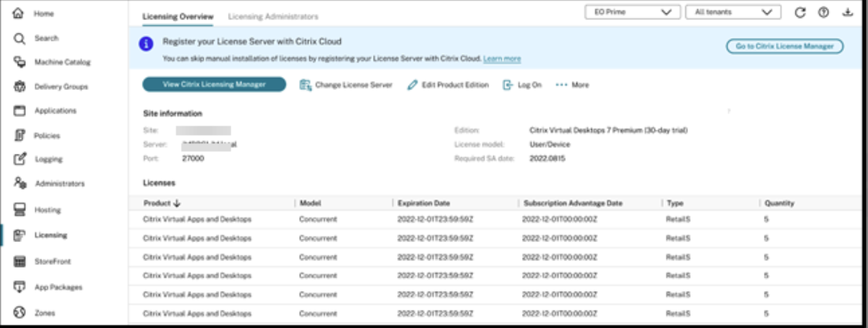Click the Search magnifier icon
The image size is (868, 328).
pos(20,39)
